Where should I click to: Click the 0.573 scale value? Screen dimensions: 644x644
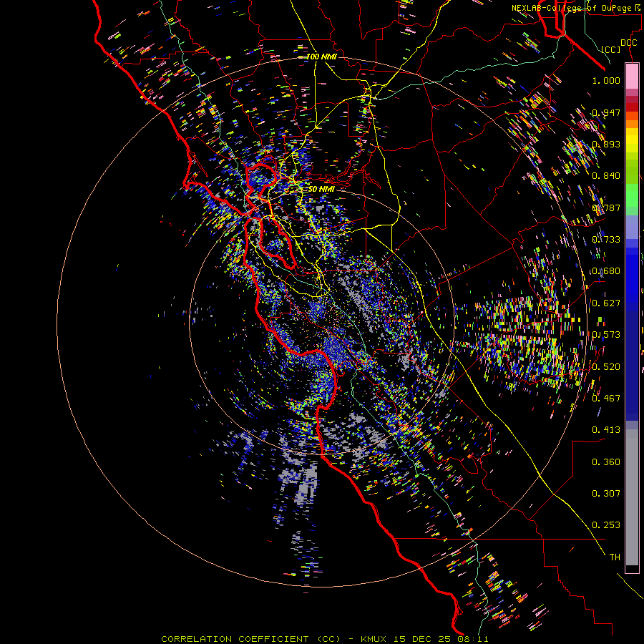point(606,335)
